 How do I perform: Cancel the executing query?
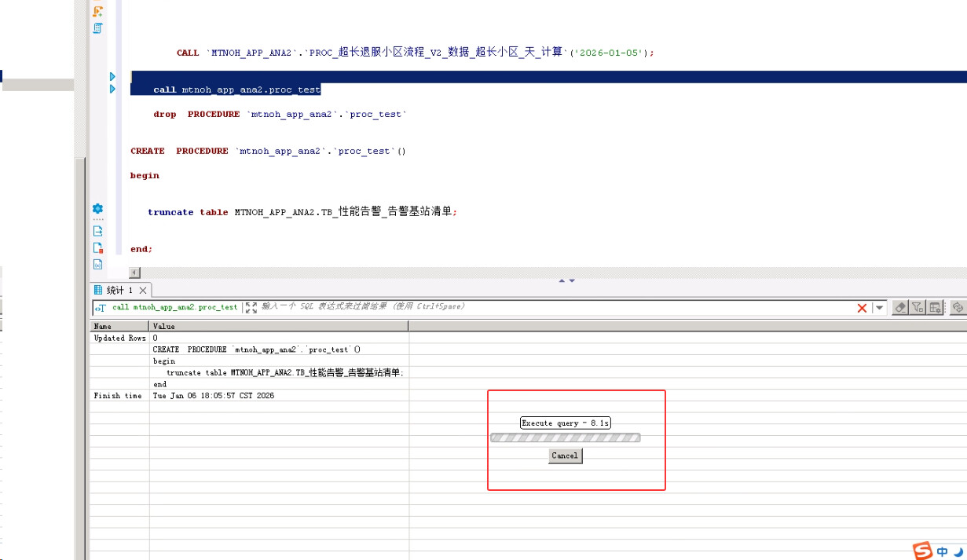coord(565,456)
